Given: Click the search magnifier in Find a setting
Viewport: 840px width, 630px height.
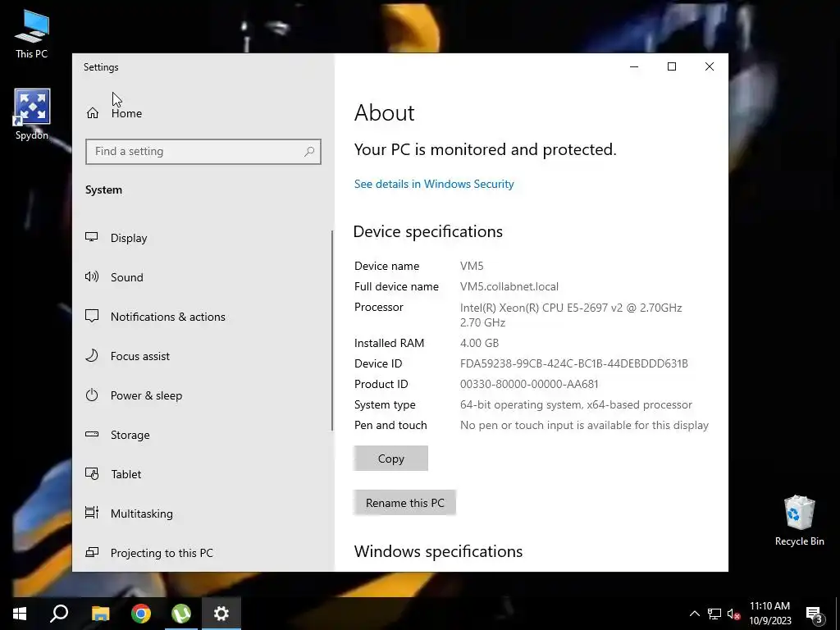Looking at the screenshot, I should [x=309, y=152].
